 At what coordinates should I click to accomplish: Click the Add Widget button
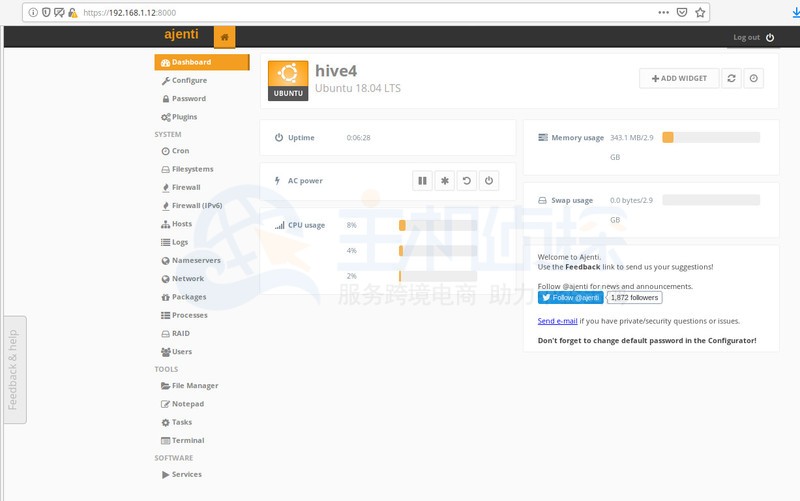pos(679,78)
